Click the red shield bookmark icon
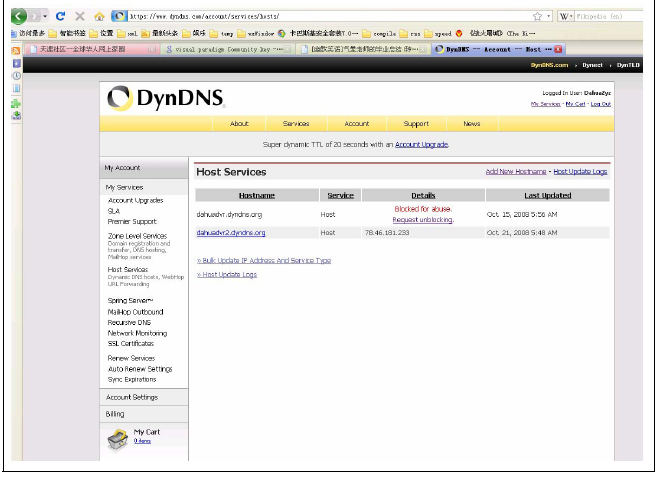Viewport: 660px width, 477px height. click(x=459, y=33)
